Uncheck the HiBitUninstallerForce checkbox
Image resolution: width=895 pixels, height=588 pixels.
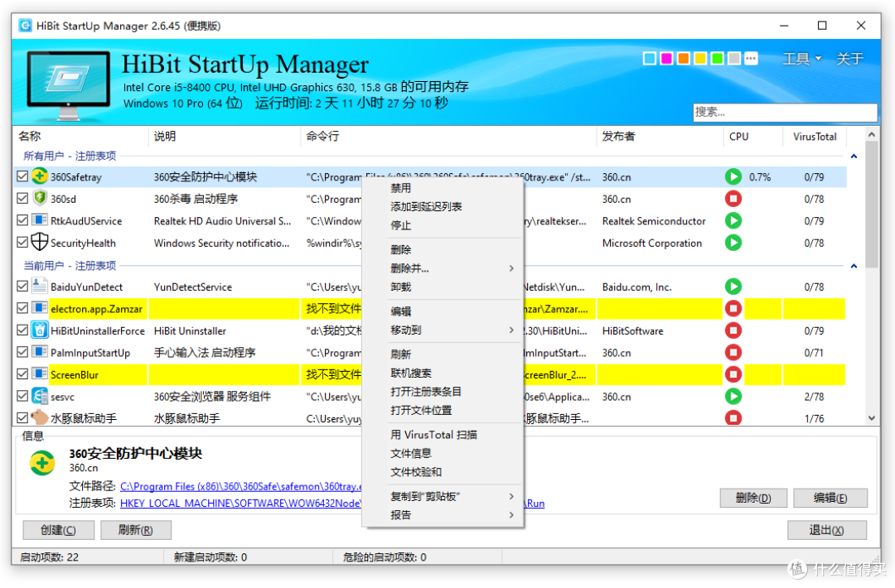[x=22, y=330]
